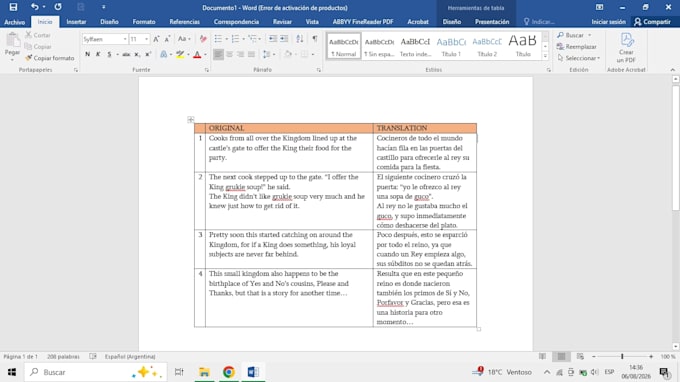
Task: Open File Explorer from taskbar
Action: point(204,372)
